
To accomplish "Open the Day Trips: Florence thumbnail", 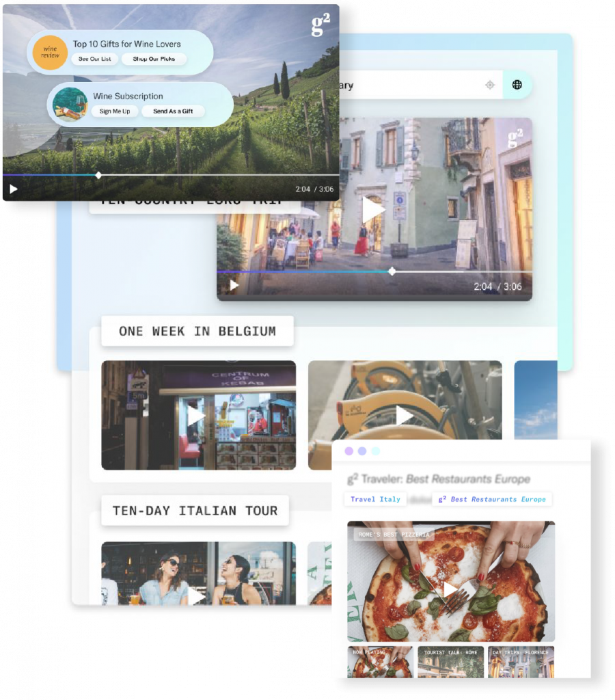I will 521,662.
